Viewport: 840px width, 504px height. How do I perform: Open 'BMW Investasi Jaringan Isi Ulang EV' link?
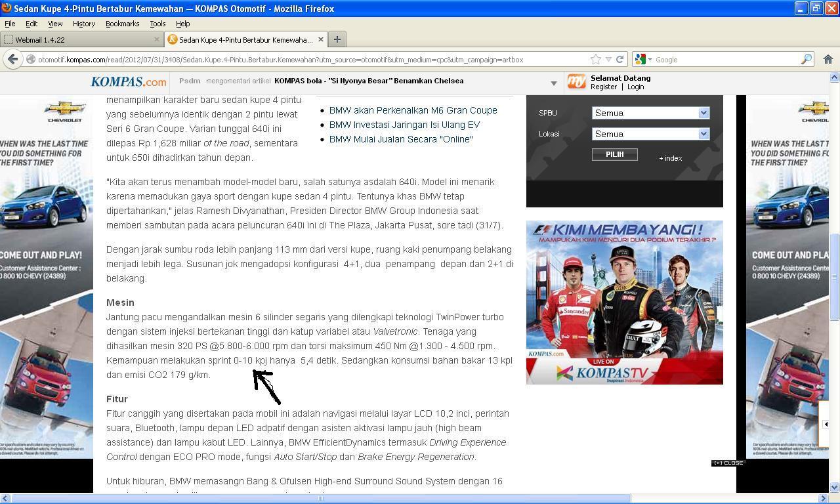(404, 125)
